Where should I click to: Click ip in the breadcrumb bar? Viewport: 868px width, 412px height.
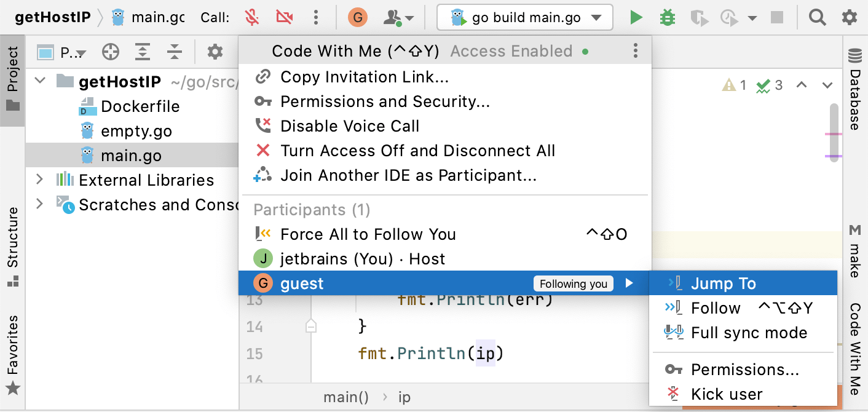[x=404, y=397]
